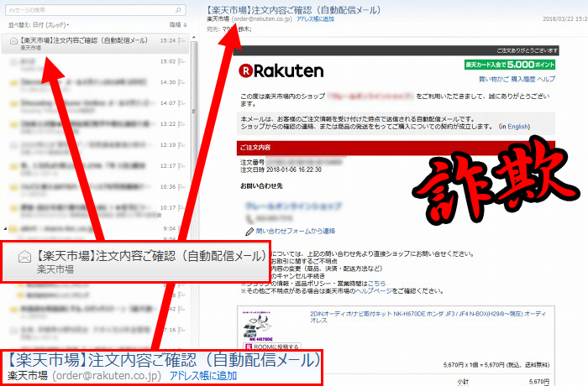Expand the thread triangle beside the first 9:04 message

pos(5,228)
